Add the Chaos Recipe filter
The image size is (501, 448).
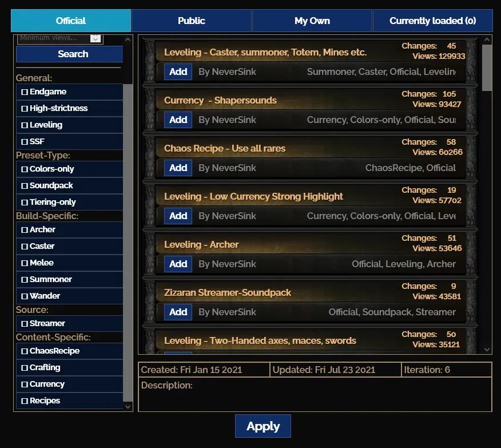click(x=177, y=168)
